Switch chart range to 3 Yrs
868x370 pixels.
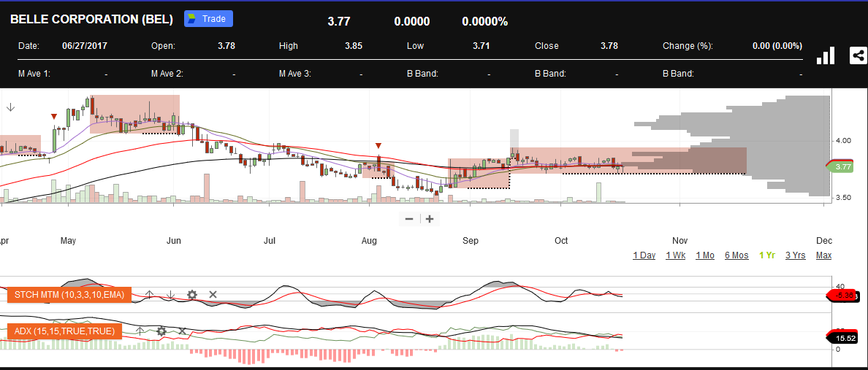[x=796, y=255]
